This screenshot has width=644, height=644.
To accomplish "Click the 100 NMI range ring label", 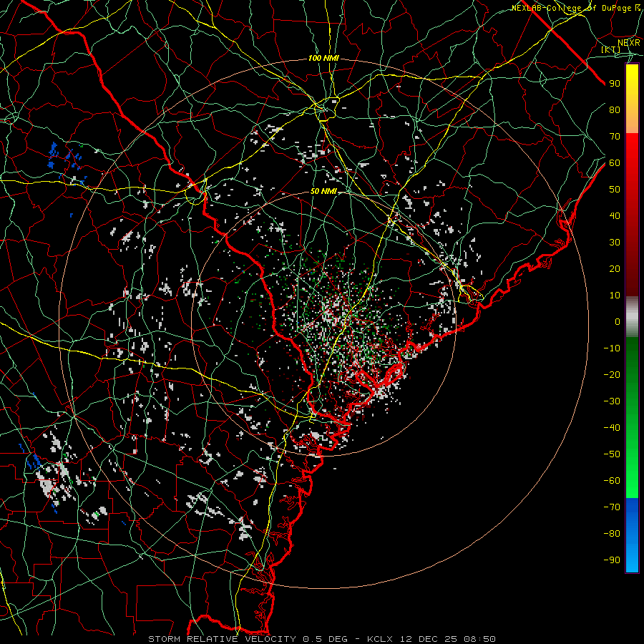I will (323, 59).
